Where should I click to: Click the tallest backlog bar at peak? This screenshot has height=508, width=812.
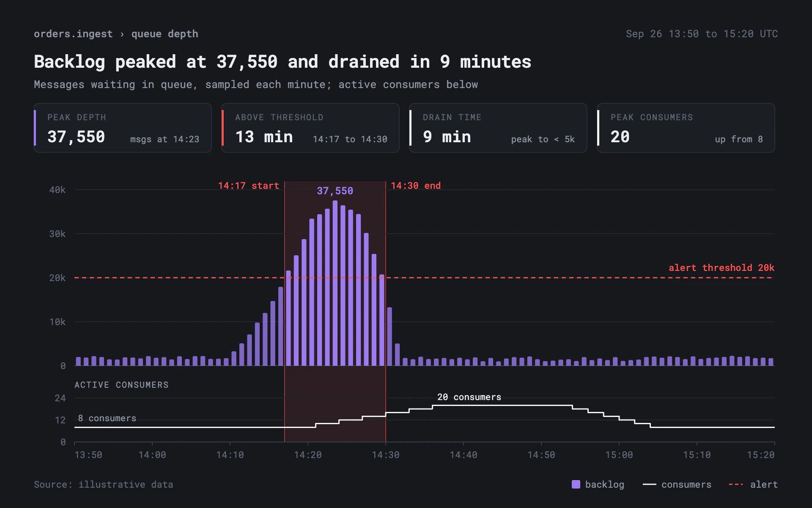click(335, 283)
